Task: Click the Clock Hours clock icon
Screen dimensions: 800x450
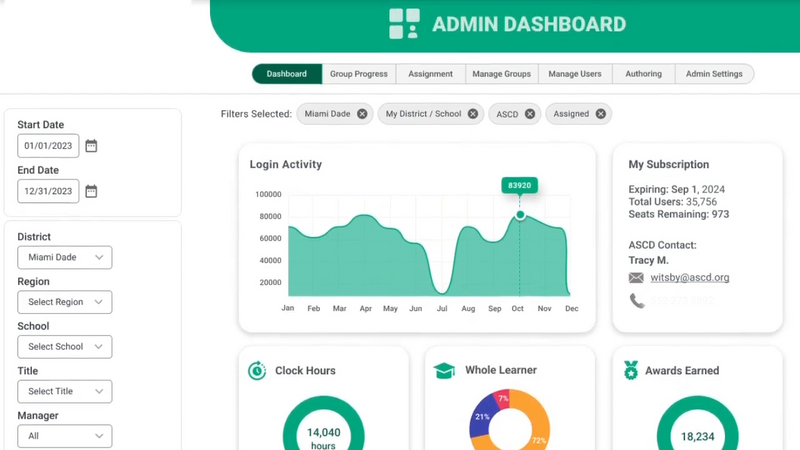Action: 257,370
